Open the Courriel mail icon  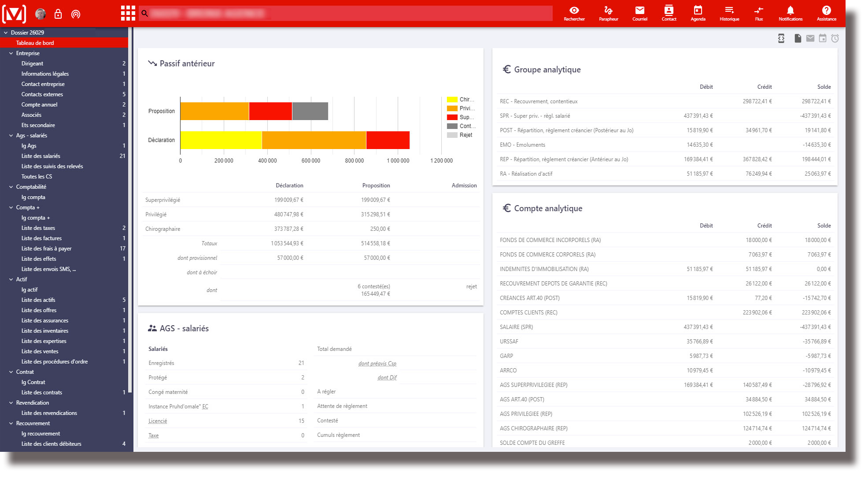(639, 13)
